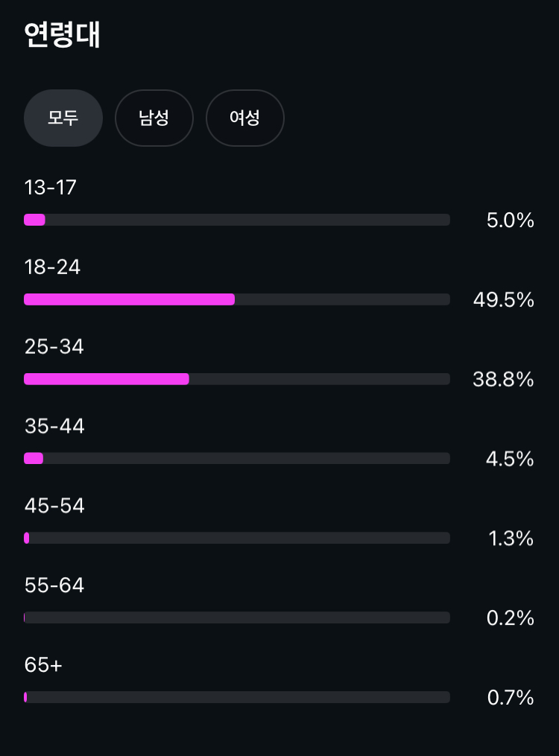Click the 65+ age label

43,665
